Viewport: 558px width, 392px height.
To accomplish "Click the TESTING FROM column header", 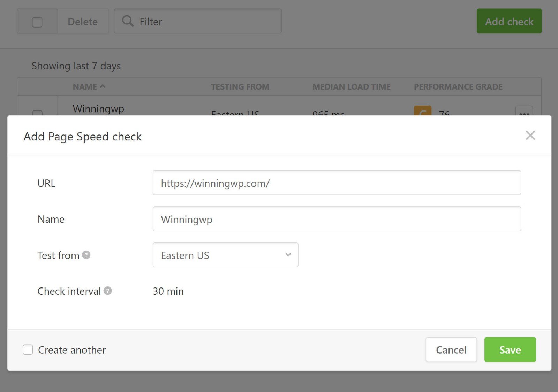I will point(240,87).
